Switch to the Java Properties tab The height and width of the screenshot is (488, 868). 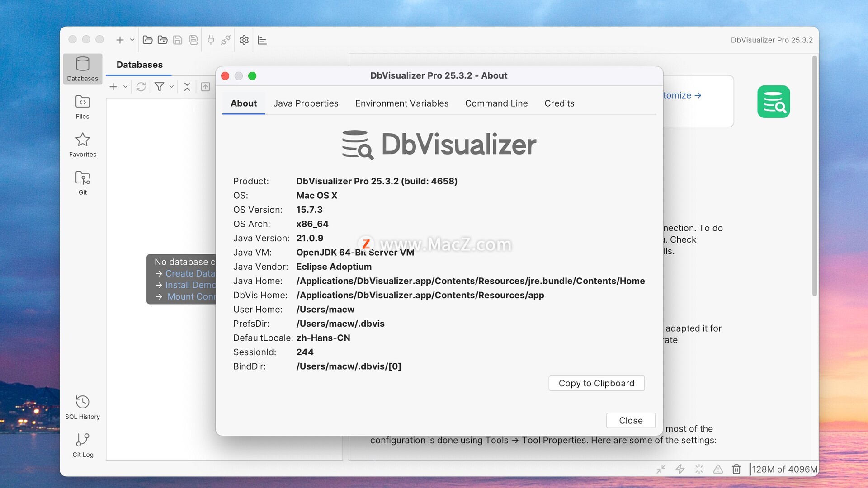point(306,103)
